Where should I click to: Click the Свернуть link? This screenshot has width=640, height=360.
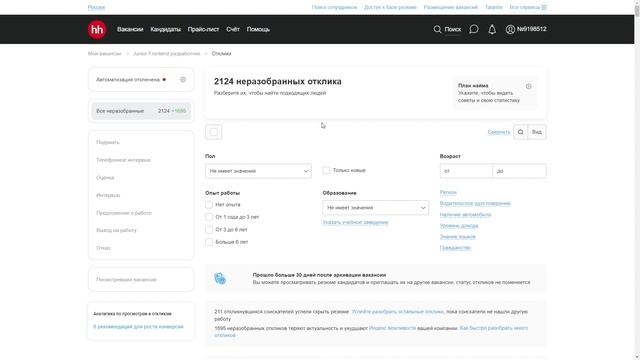click(x=499, y=132)
